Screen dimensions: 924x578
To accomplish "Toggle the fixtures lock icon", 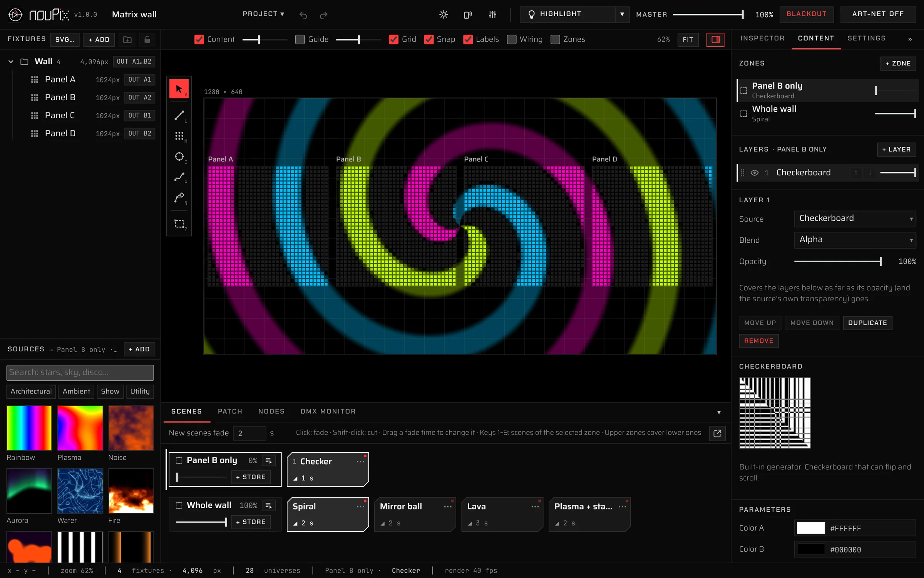I will (x=147, y=40).
